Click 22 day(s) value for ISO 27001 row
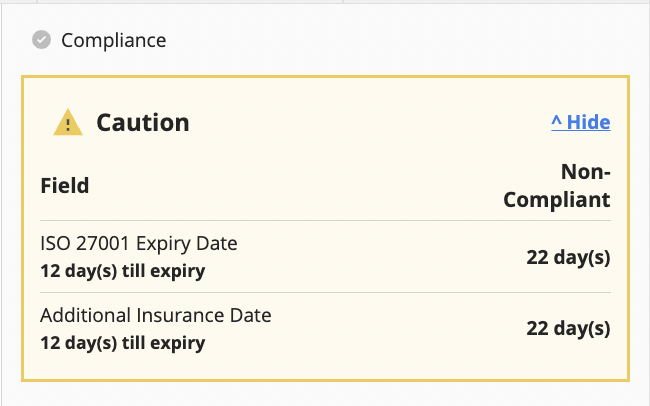650x406 pixels. tap(568, 257)
